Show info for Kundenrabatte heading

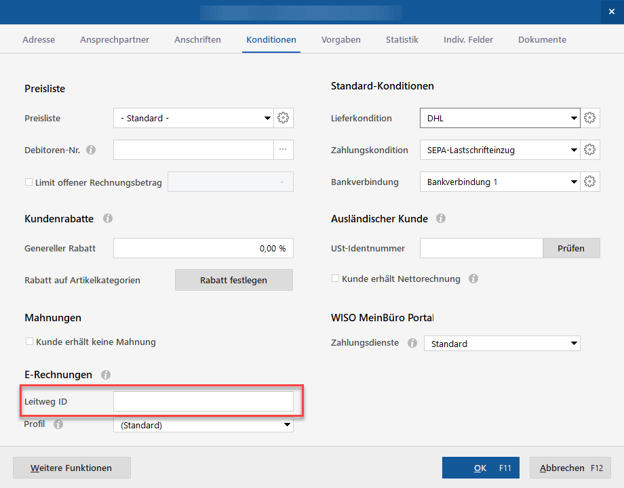108,218
